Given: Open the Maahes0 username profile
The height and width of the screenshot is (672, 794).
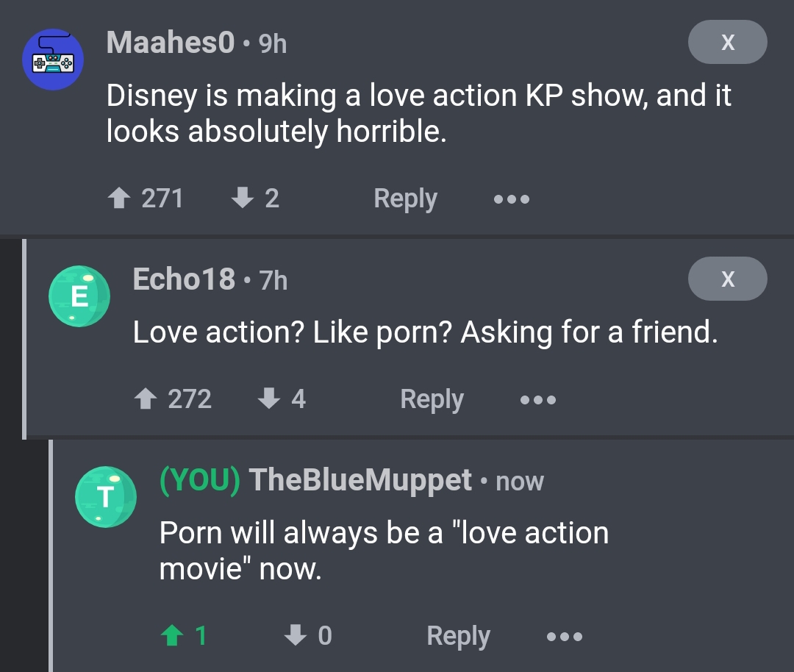Looking at the screenshot, I should point(171,42).
